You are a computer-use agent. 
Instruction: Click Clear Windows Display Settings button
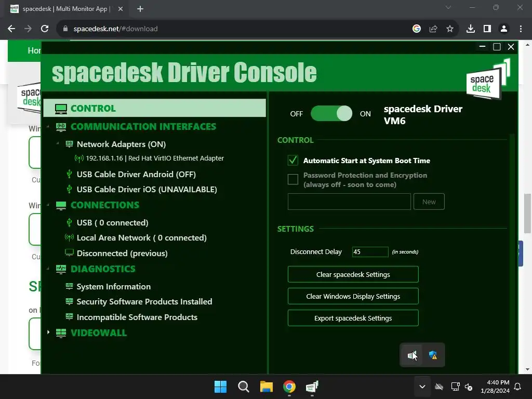pos(353,296)
